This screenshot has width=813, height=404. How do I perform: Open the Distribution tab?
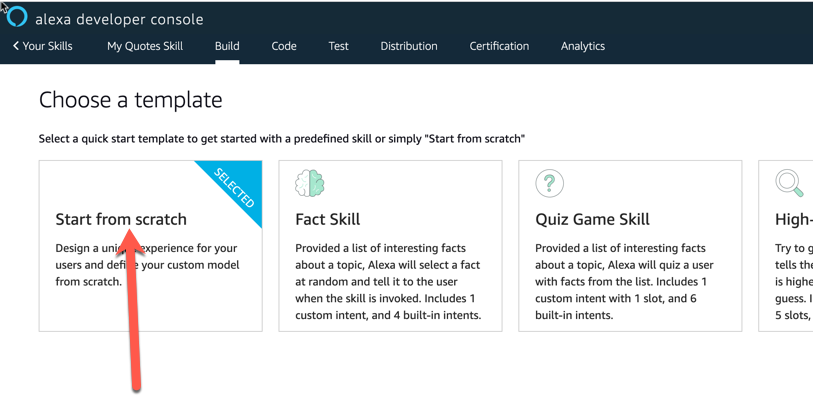pos(409,46)
